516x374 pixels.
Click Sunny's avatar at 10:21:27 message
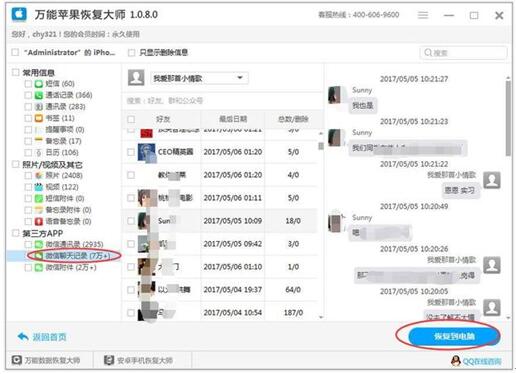335,95
